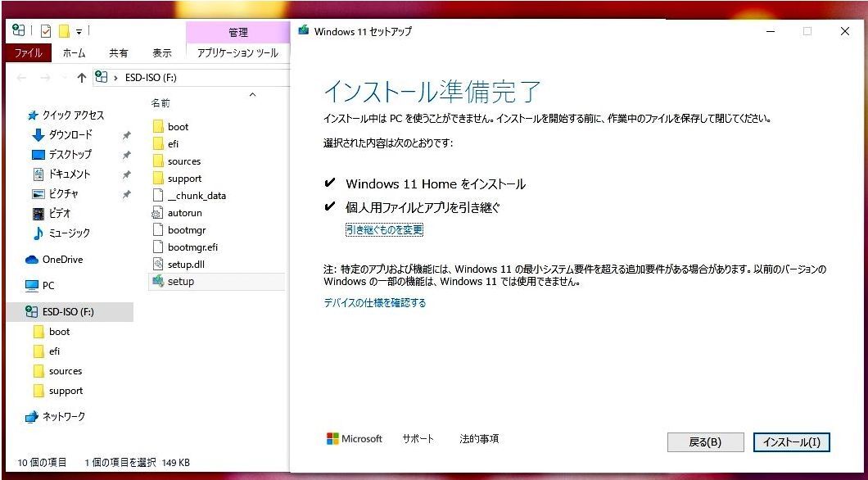Viewport: 868px width, 480px height.
Task: Click the ドキュメント pin icon
Action: [126, 174]
